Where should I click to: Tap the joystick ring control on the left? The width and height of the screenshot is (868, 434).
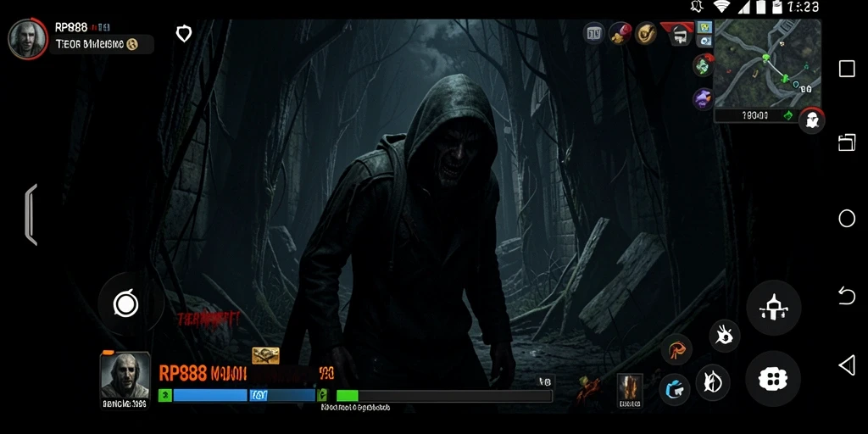[125, 304]
